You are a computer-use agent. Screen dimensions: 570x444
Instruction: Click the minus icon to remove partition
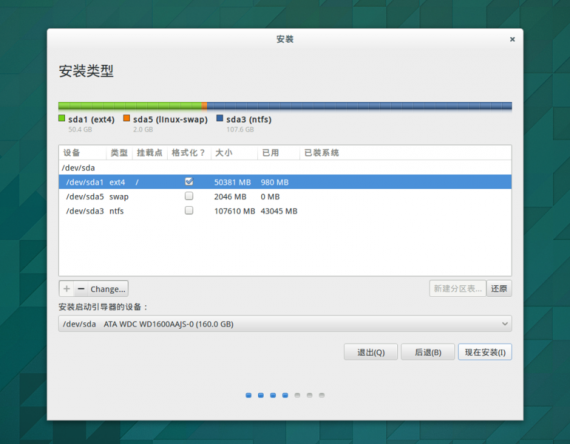pyautogui.click(x=81, y=289)
